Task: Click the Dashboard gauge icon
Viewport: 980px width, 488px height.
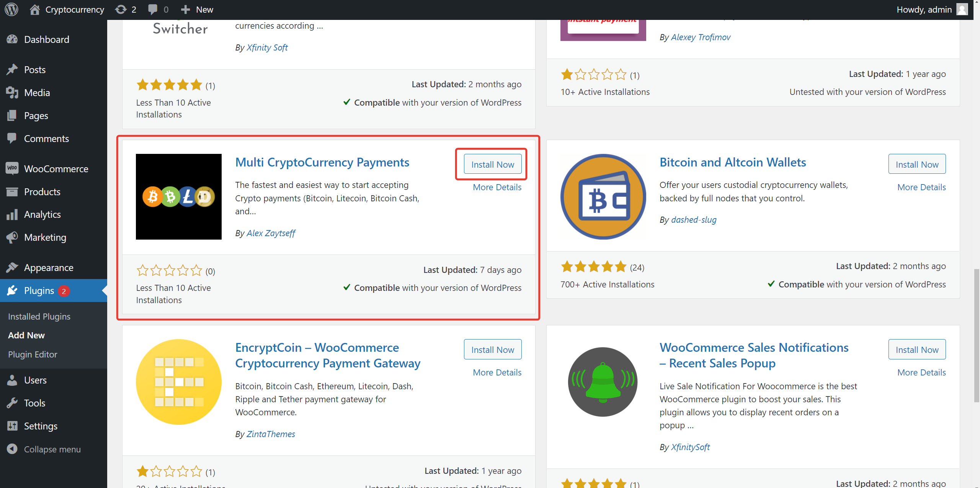Action: coord(12,39)
